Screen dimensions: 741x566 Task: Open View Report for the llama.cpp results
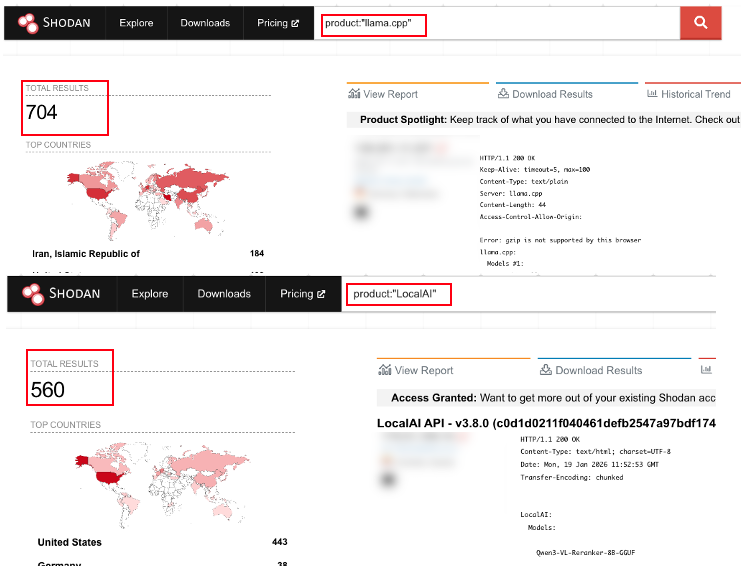pyautogui.click(x=383, y=94)
